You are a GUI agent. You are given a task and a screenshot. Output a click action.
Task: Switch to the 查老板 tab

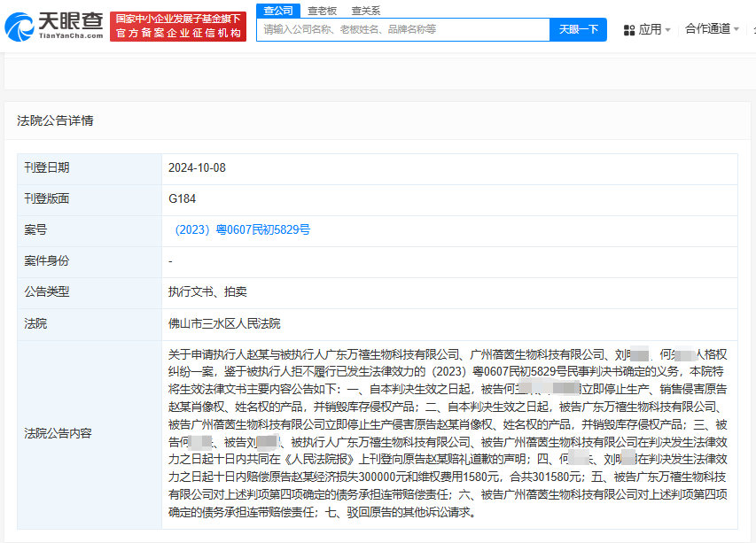322,11
